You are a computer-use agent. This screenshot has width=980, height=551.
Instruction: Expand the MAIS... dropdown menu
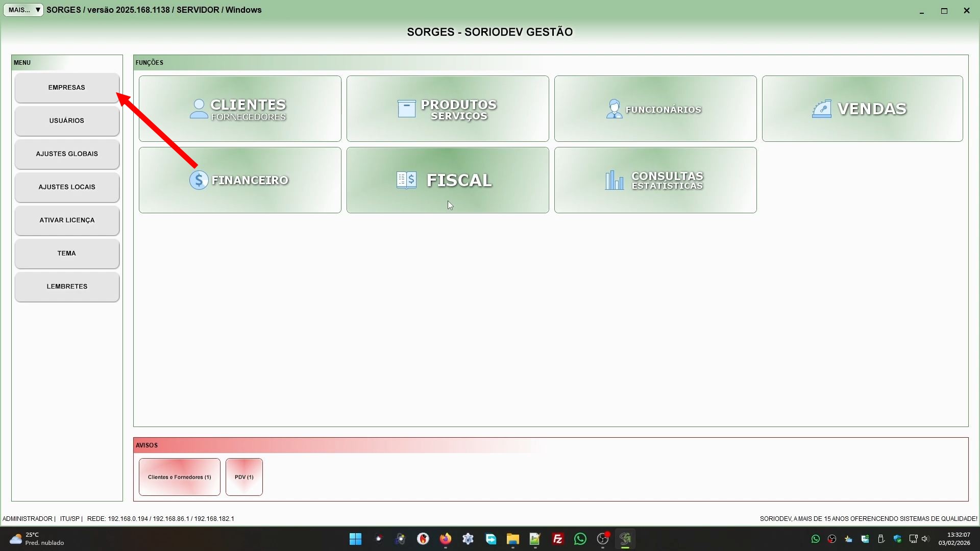23,10
